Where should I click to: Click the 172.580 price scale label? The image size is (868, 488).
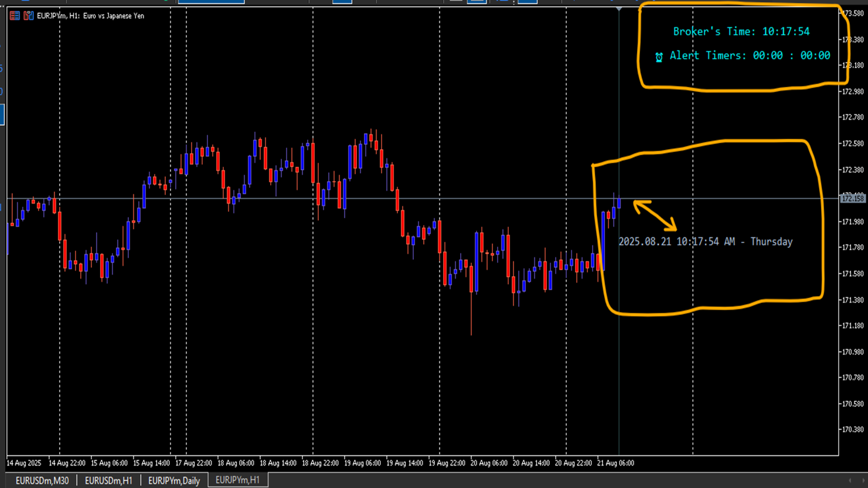(853, 144)
